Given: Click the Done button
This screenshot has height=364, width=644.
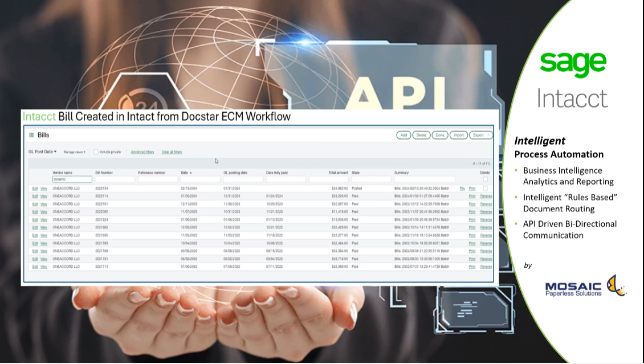Looking at the screenshot, I should pos(439,135).
